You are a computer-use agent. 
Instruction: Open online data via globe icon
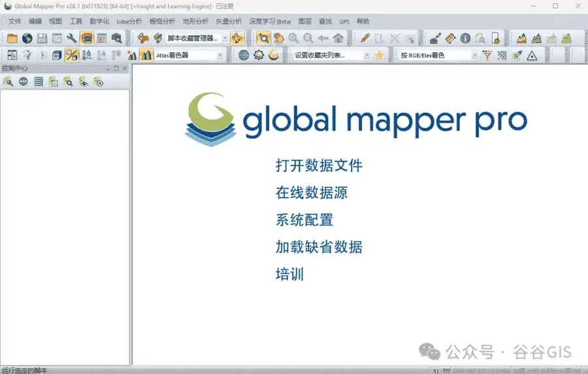(27, 38)
